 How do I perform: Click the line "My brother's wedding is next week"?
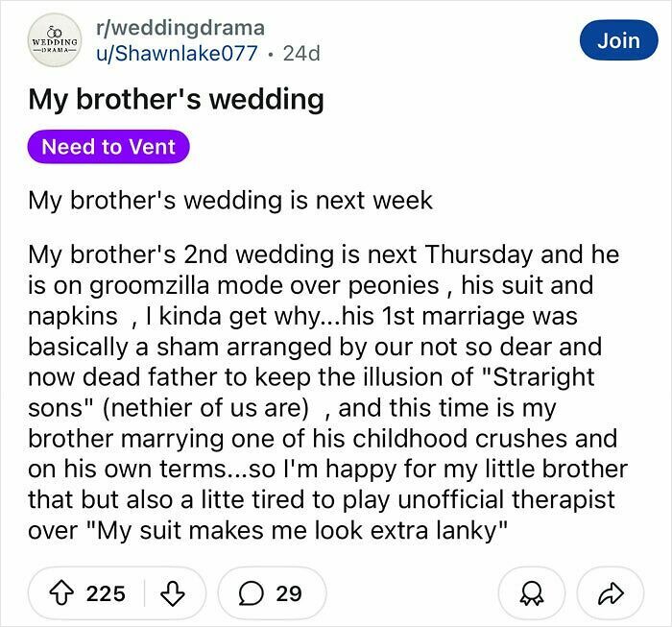coord(230,201)
